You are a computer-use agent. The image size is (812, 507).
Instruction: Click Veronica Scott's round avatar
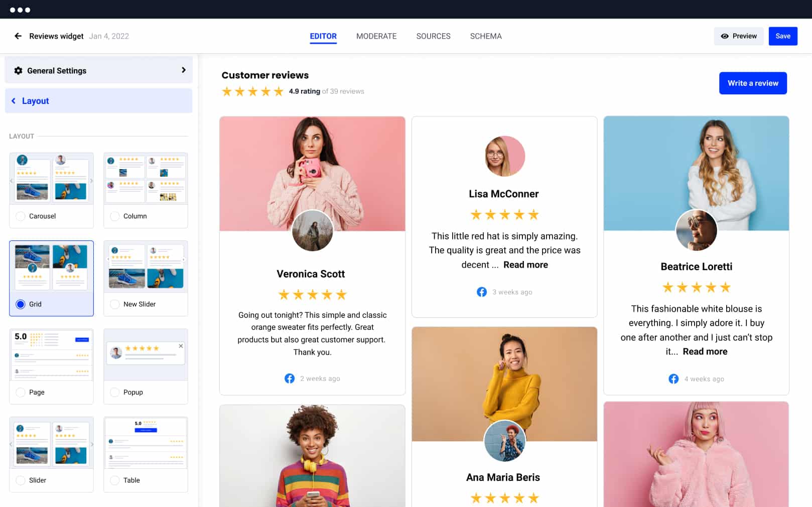tap(312, 231)
